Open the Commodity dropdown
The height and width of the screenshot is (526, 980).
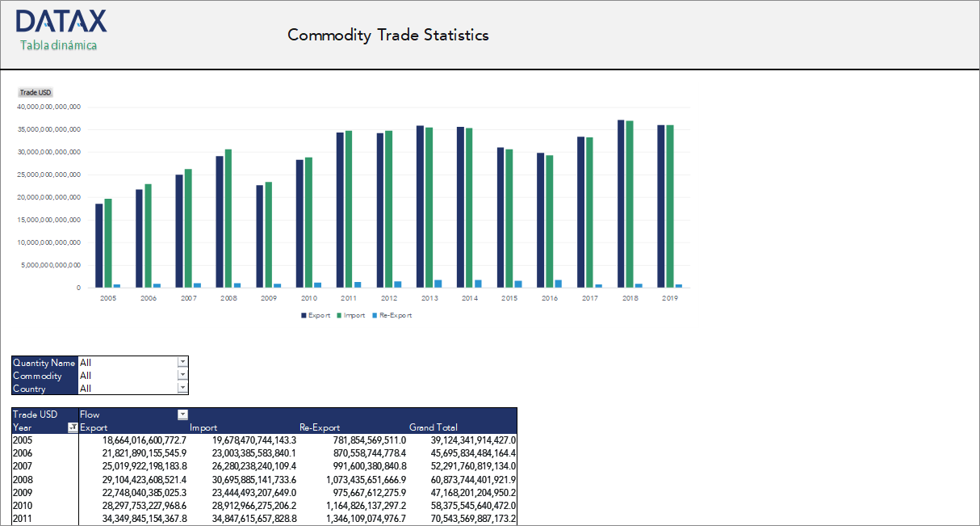[x=182, y=374]
